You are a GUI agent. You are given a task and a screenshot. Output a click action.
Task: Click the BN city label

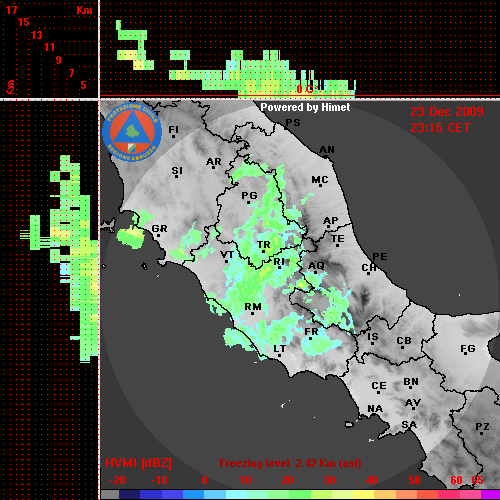[411, 382]
